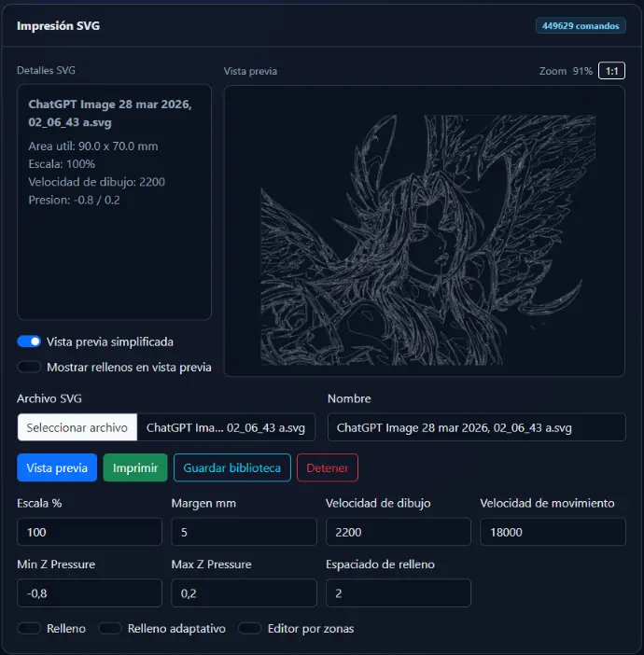The height and width of the screenshot is (655, 644).
Task: Select the Velocidad de dibujo field
Action: pyautogui.click(x=398, y=532)
